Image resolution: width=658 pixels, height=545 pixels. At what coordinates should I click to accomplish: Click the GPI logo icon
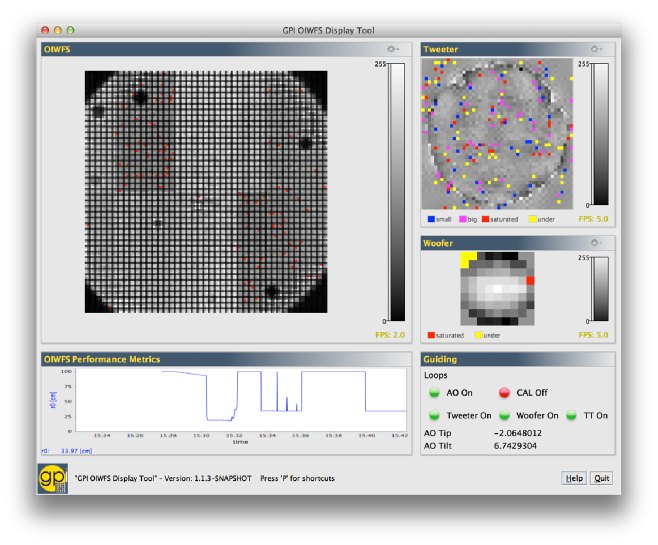(55, 477)
